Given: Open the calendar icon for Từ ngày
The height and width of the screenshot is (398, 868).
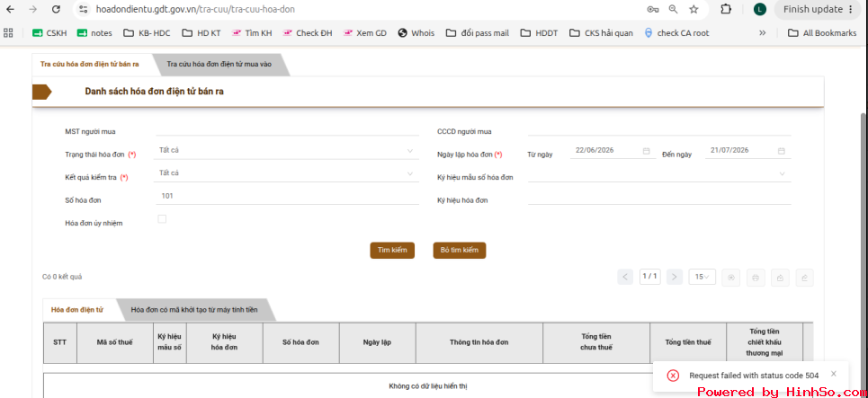Looking at the screenshot, I should tap(646, 151).
